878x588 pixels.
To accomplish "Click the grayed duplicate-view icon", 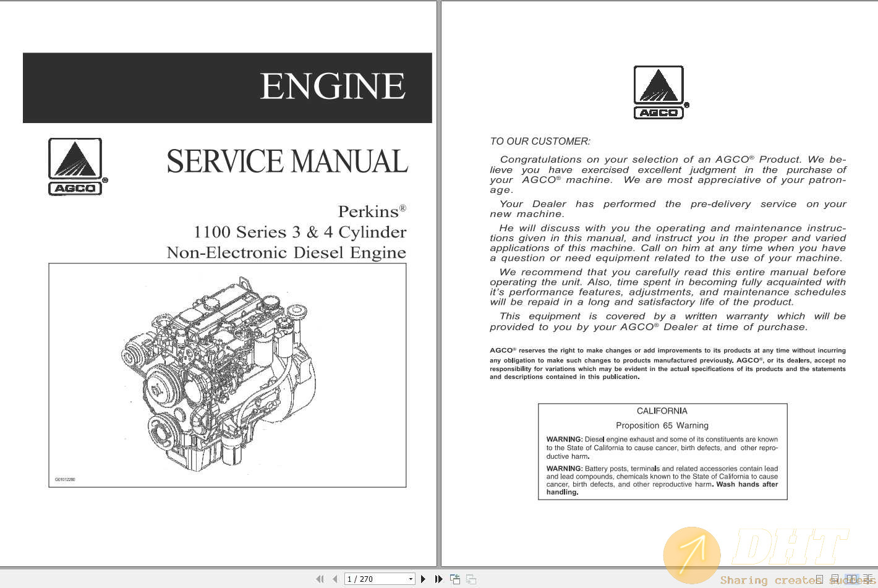I will [x=472, y=579].
